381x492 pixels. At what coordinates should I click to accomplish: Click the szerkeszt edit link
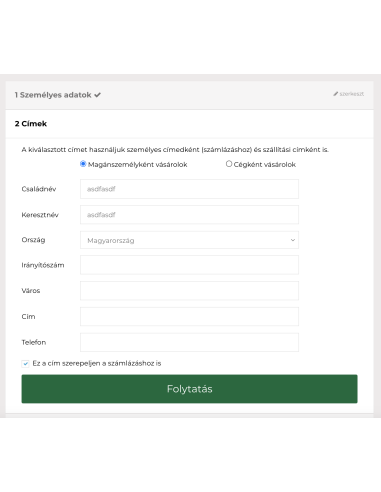coord(349,94)
